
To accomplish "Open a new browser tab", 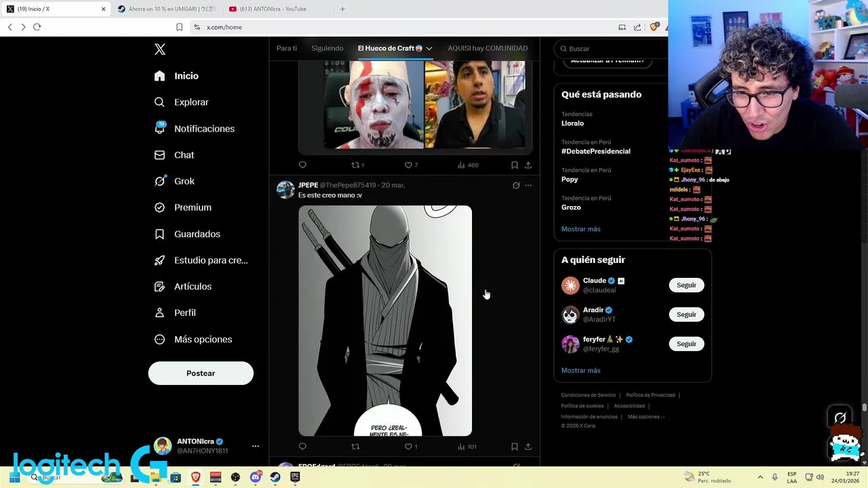I will click(342, 9).
